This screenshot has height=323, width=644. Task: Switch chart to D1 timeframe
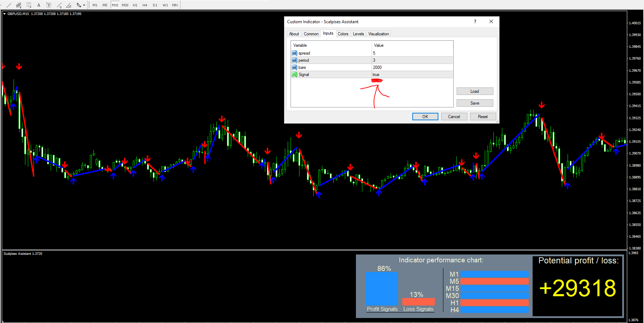click(x=155, y=5)
